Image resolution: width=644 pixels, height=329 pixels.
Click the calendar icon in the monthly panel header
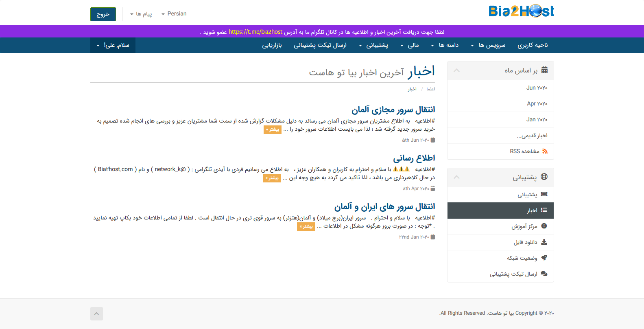(544, 70)
